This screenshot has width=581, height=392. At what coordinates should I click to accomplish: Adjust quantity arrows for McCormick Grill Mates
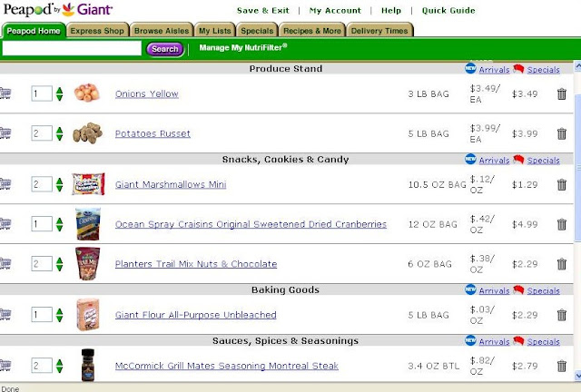(x=59, y=366)
